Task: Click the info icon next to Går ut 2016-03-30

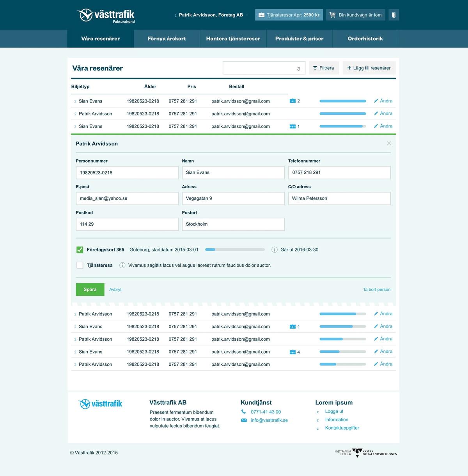Action: point(275,250)
